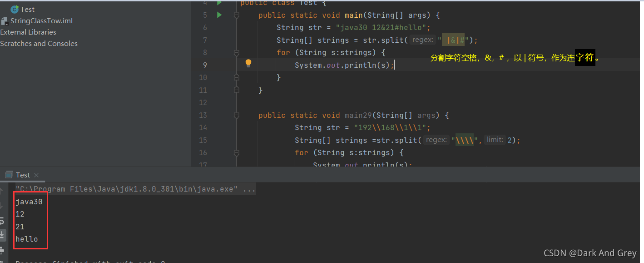
Task: Click the regex string " |&|#" on line 7
Action: click(454, 40)
